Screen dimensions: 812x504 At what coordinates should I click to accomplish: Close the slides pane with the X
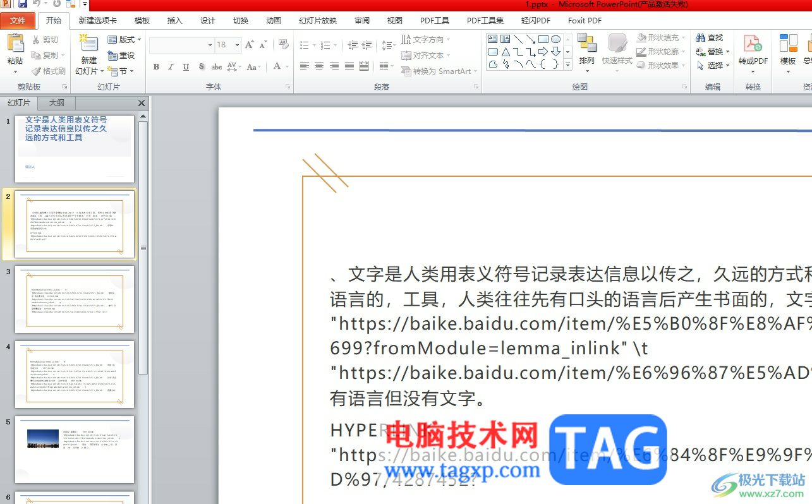pyautogui.click(x=142, y=103)
